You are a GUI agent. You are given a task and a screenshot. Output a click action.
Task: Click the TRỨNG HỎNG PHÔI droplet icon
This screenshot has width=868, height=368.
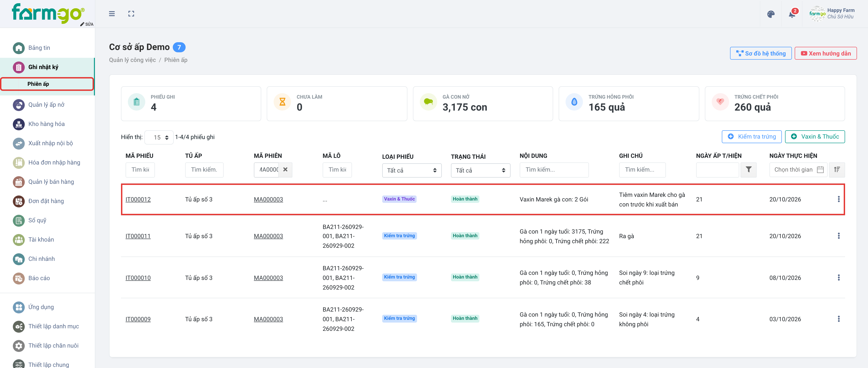point(574,102)
